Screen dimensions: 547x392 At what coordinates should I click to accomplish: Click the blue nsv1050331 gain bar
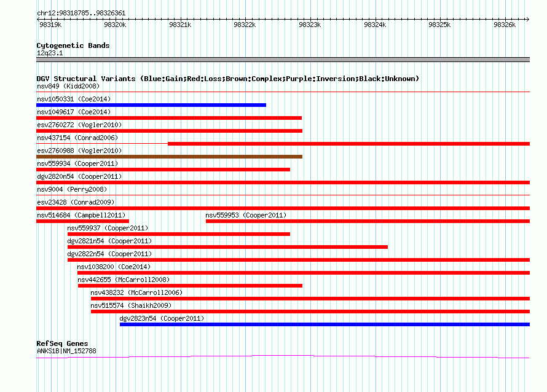point(151,105)
